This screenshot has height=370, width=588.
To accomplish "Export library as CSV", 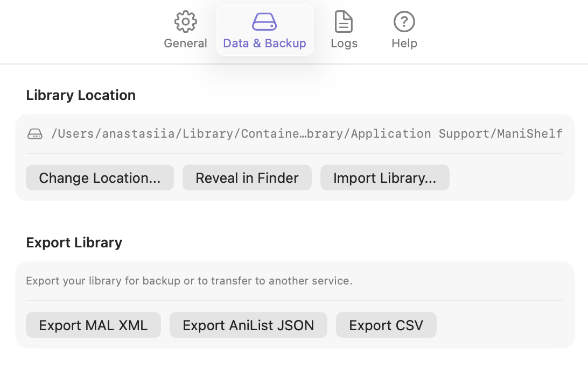I will (x=386, y=325).
